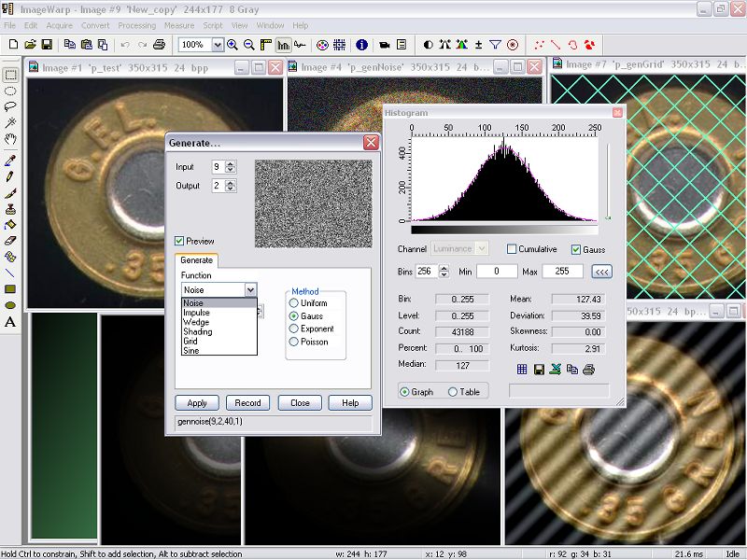Select the Text tool letter A
Image resolution: width=747 pixels, height=560 pixels.
tap(10, 322)
